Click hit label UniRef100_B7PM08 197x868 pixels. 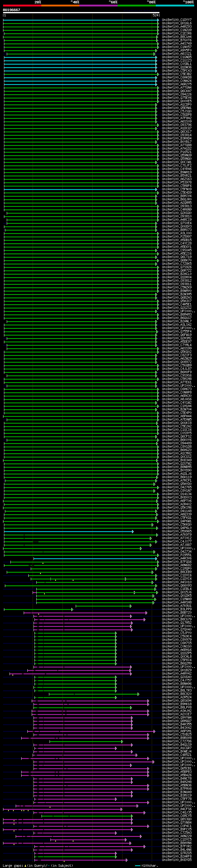tap(177, 789)
